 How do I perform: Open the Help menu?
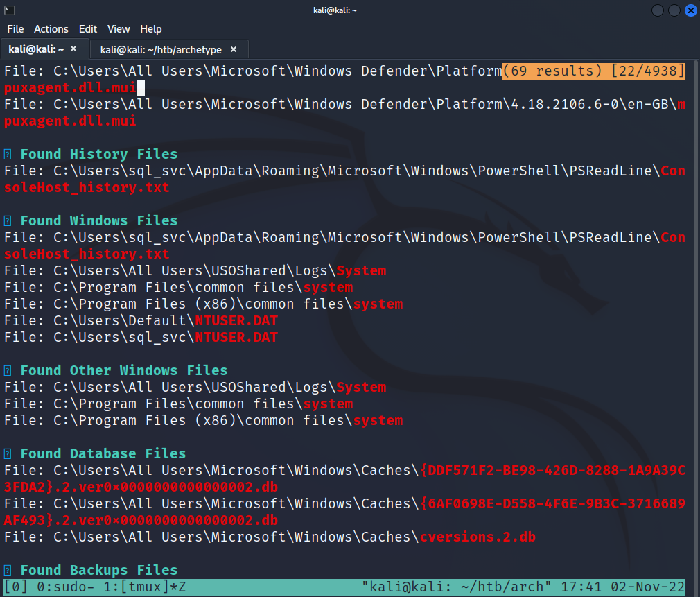coord(150,29)
